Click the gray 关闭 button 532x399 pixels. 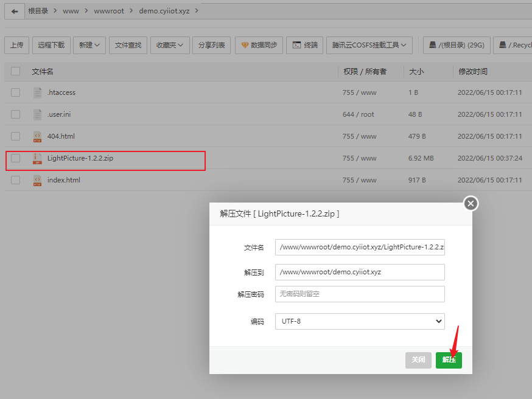[418, 360]
